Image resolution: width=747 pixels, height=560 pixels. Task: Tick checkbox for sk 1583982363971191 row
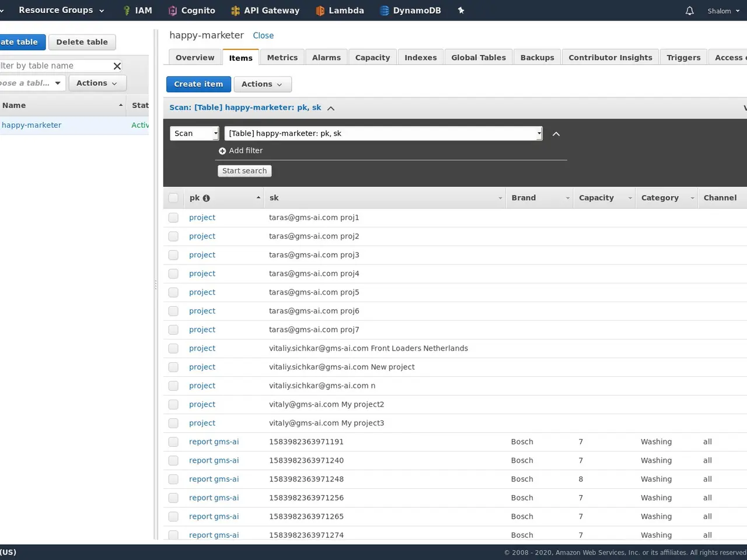click(173, 442)
